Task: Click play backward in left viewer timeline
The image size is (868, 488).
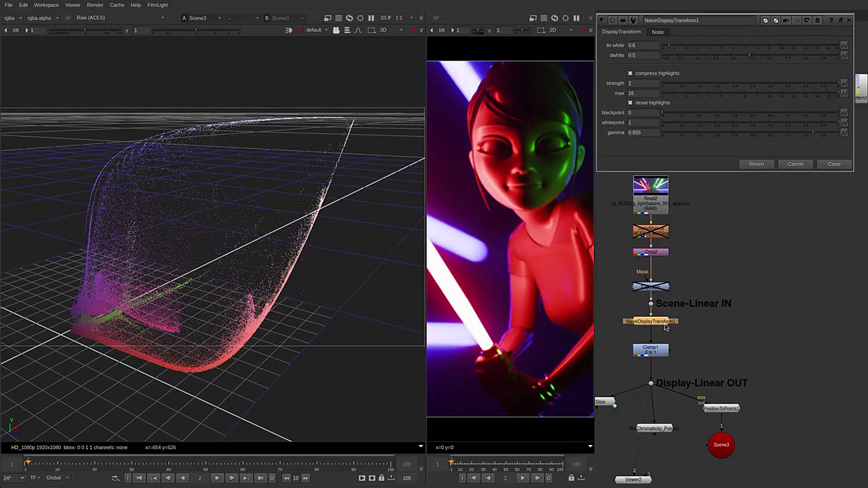Action: pos(183,478)
